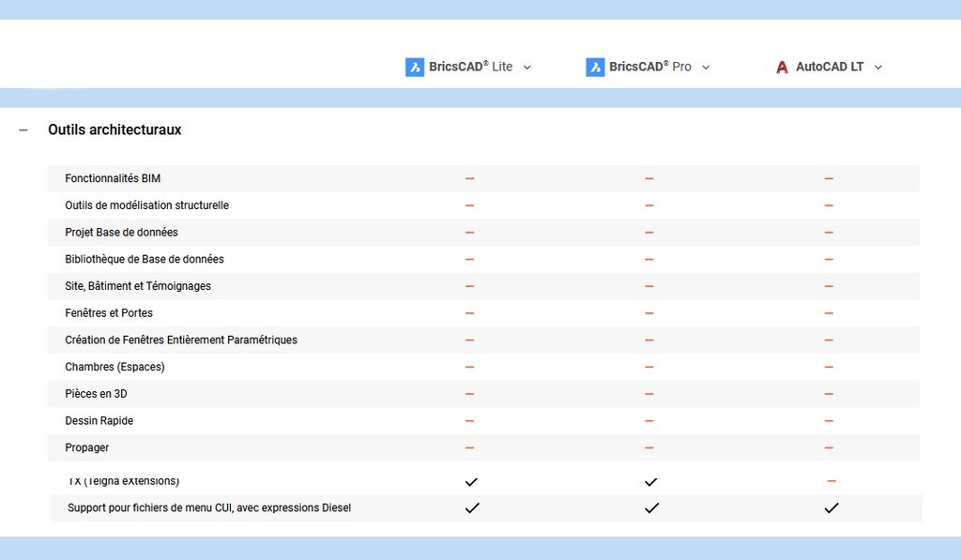The width and height of the screenshot is (961, 560).
Task: Click BricsCAD Lite dash for Fonctionnalités BIM
Action: [x=469, y=178]
